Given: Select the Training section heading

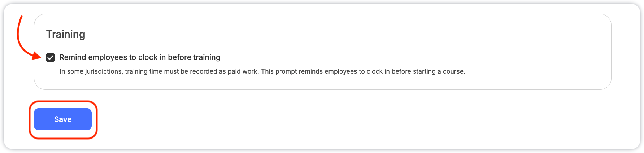Looking at the screenshot, I should click(x=66, y=34).
